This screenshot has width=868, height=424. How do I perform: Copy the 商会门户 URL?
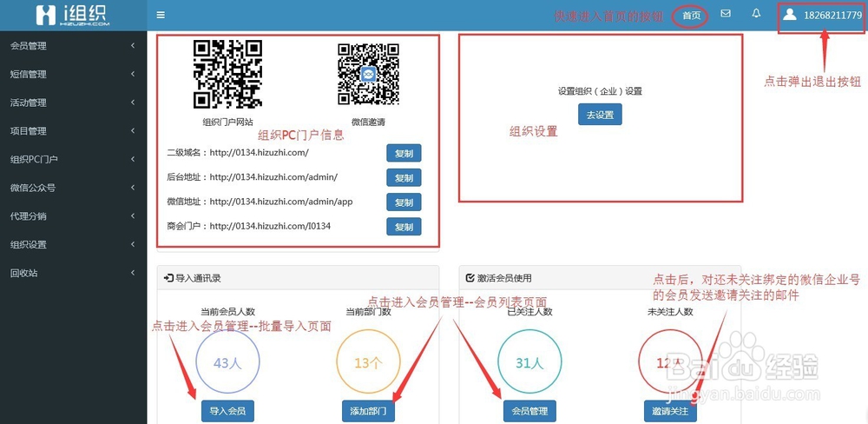pyautogui.click(x=404, y=227)
